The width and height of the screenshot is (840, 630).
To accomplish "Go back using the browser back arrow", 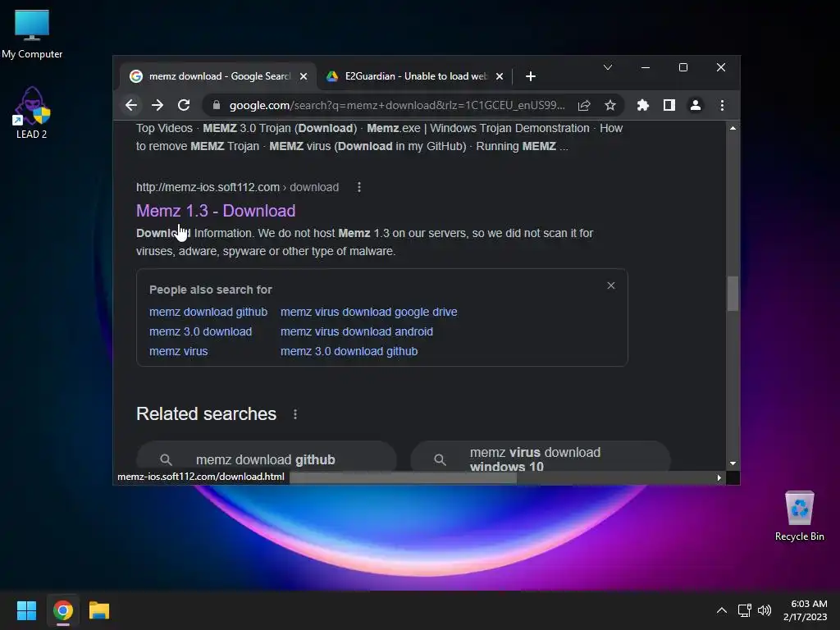I will coord(131,105).
